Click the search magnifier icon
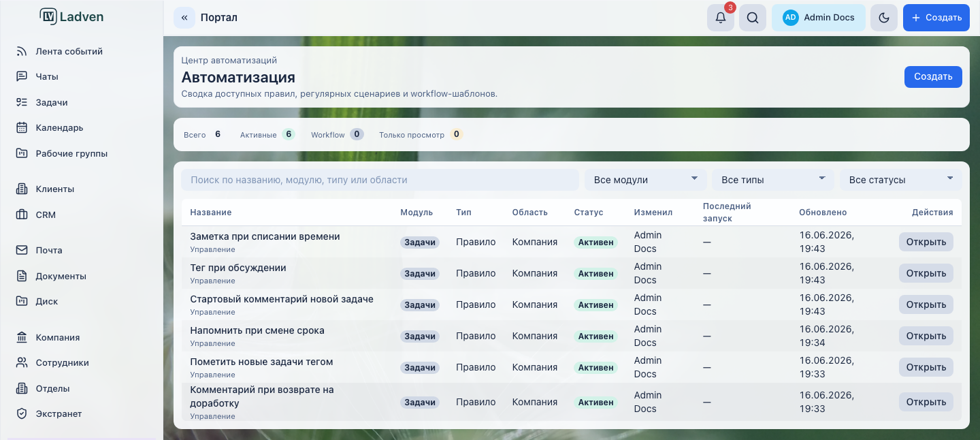Screen dimensions: 980x440 [x=753, y=18]
